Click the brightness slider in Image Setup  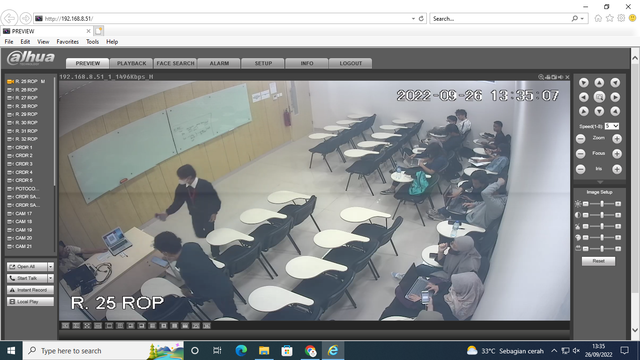pos(602,204)
